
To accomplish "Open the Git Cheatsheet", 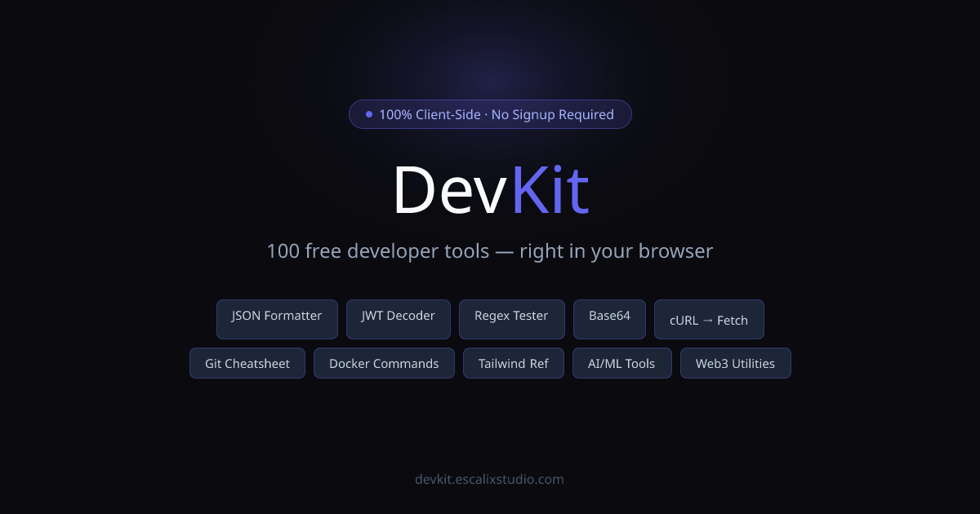I will point(247,363).
